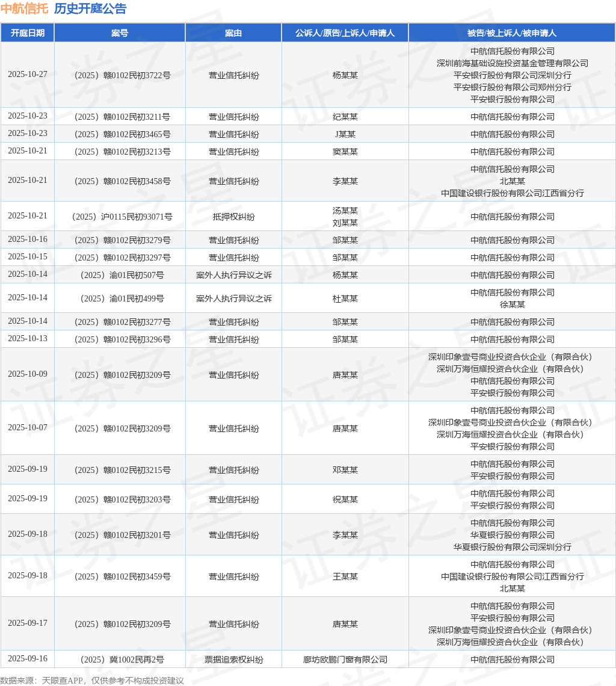
Task: Click plaintiff J某某
Action: coord(345,134)
